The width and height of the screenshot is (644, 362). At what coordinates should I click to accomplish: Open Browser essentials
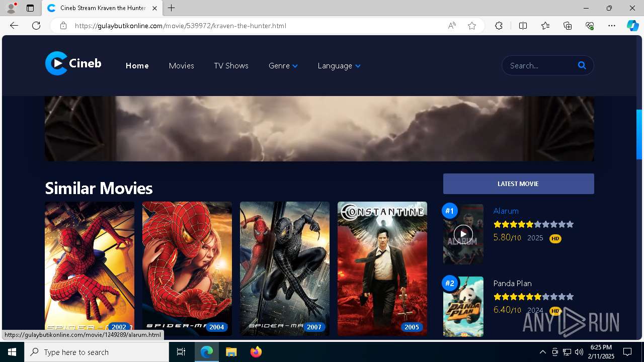[590, 26]
